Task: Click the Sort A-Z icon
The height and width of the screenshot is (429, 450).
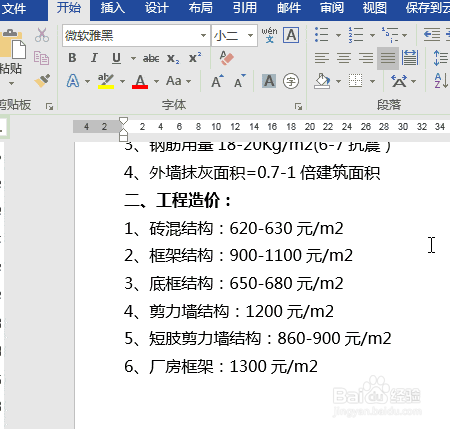Action: (x=441, y=81)
